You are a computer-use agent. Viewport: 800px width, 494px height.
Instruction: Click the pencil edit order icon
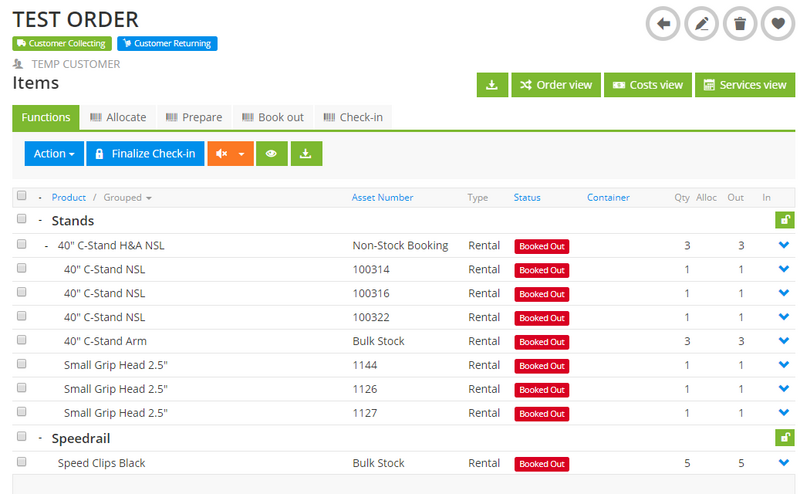pos(701,23)
